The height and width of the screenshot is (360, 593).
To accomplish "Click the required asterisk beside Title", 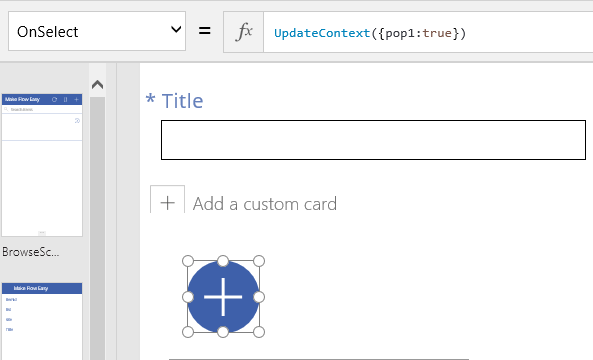I will (150, 99).
